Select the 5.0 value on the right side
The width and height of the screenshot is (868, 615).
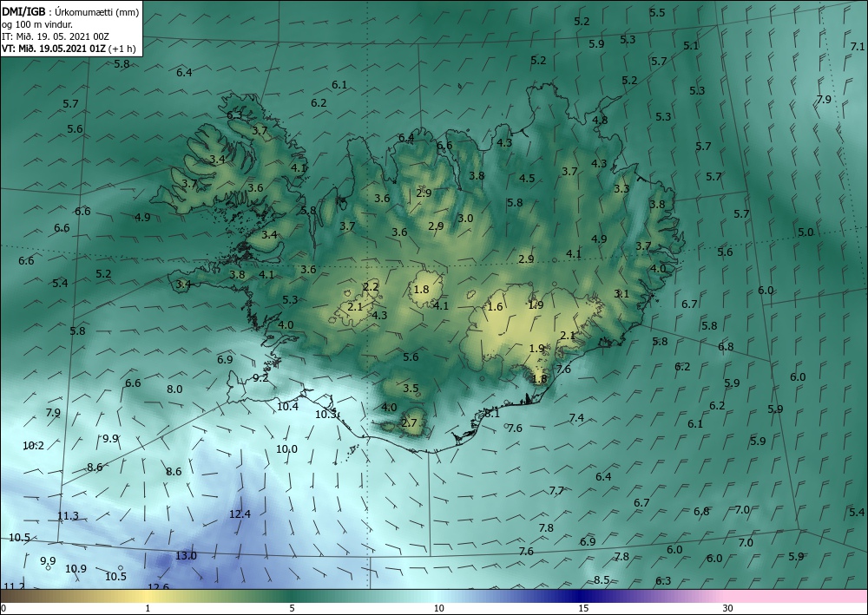(806, 232)
